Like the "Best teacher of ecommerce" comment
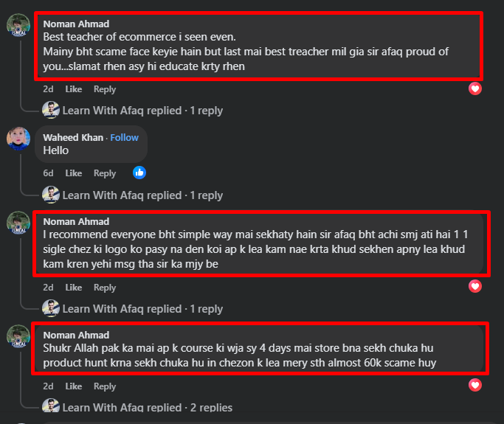 [x=74, y=89]
